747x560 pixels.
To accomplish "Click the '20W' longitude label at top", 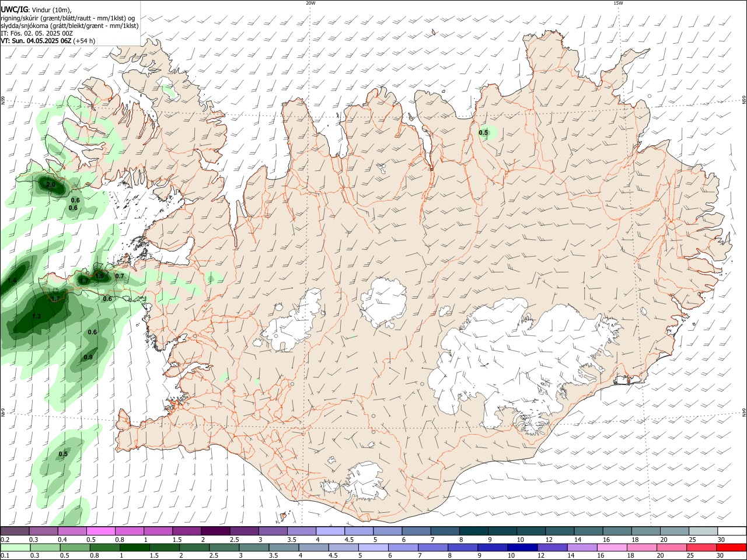I will coord(310,3).
